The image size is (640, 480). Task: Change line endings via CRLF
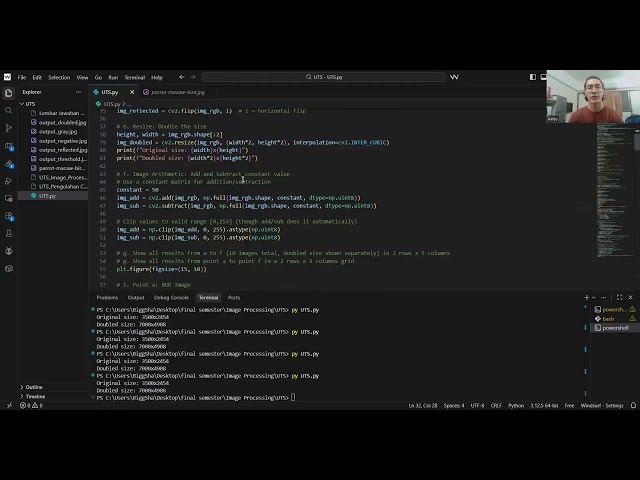pos(496,405)
